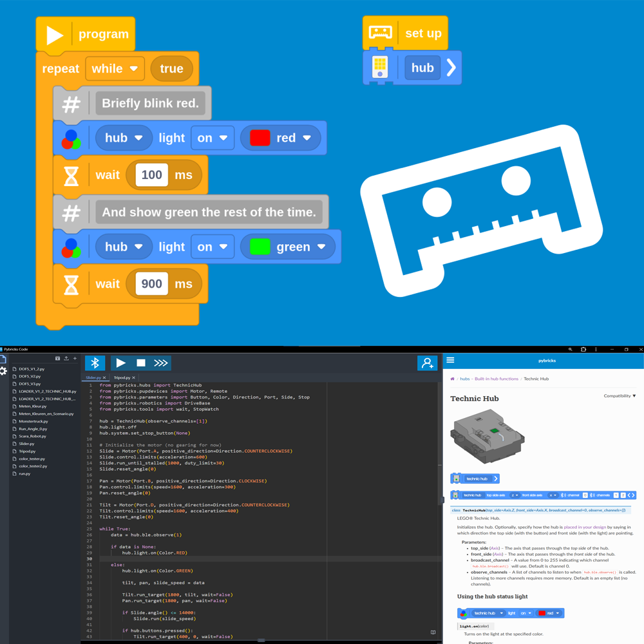This screenshot has width=644, height=644.
Task: Follow 'hubs – Built-in hub functions' breadcrumb link
Action: click(x=489, y=379)
